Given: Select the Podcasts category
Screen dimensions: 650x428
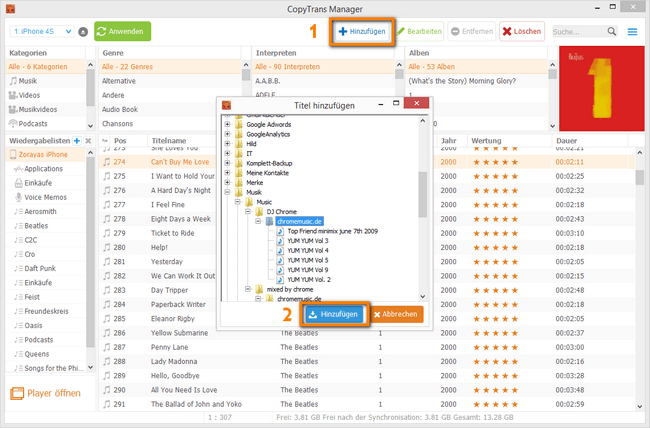Looking at the screenshot, I should [x=46, y=124].
